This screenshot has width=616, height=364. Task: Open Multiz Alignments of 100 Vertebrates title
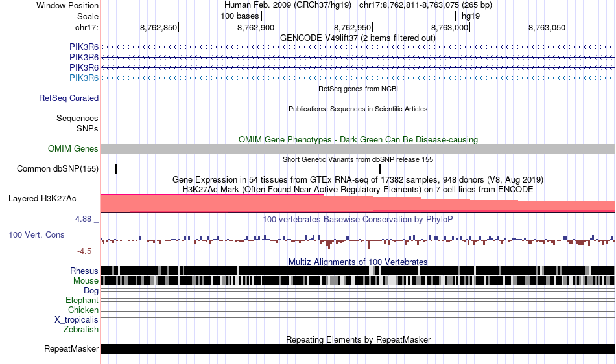coord(358,262)
